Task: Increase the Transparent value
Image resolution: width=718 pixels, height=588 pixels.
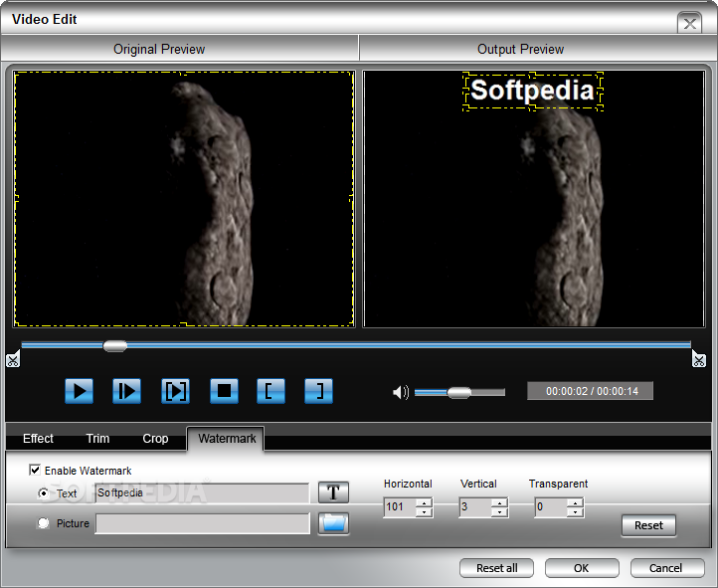Action: pos(575,502)
